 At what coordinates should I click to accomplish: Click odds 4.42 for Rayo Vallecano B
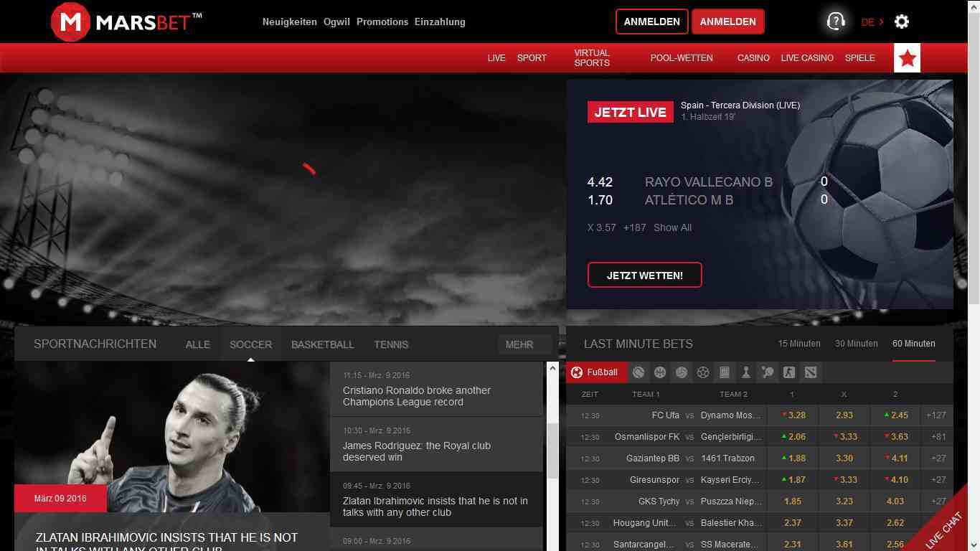[600, 182]
